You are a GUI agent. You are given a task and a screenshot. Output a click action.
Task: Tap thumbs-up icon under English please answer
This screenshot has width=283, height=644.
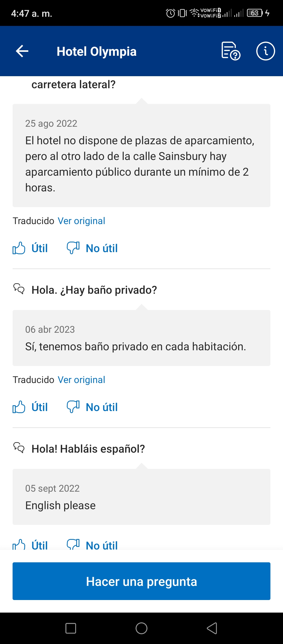[x=19, y=545]
